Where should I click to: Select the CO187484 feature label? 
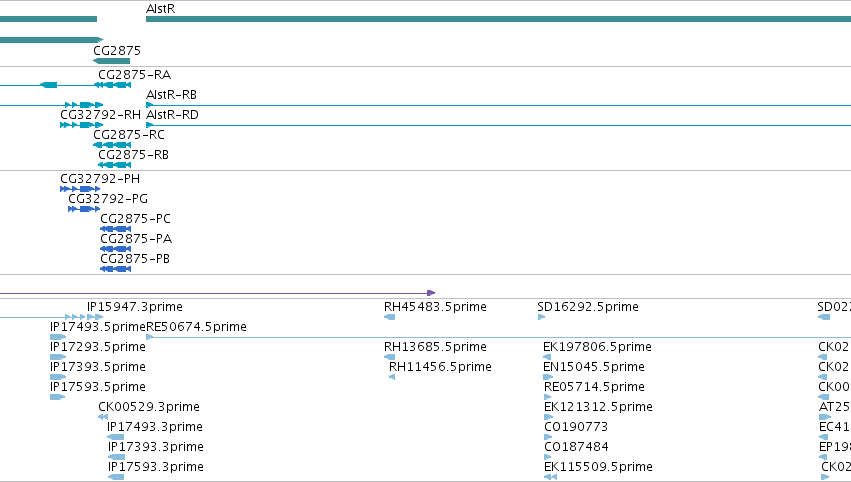coord(576,447)
